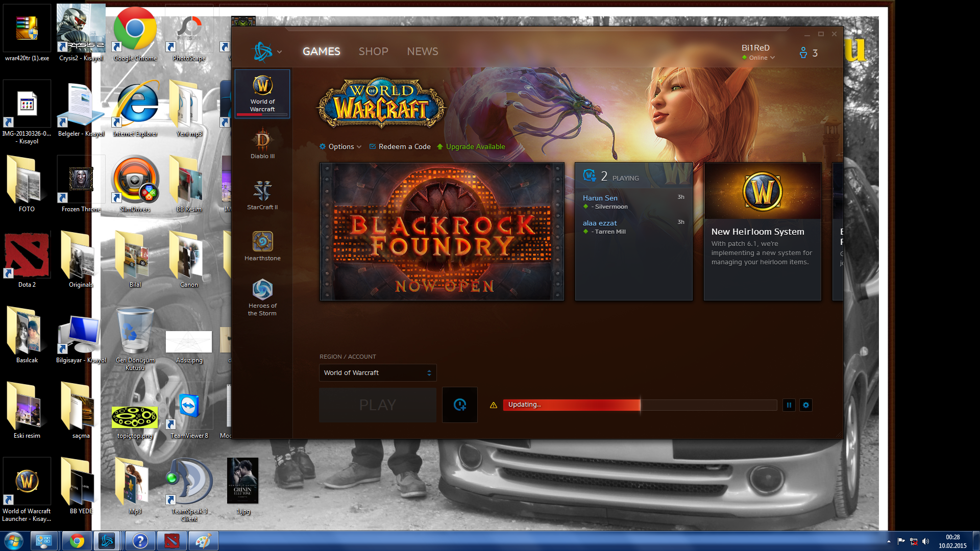Select Diablo III in game sidebar

pos(262,144)
